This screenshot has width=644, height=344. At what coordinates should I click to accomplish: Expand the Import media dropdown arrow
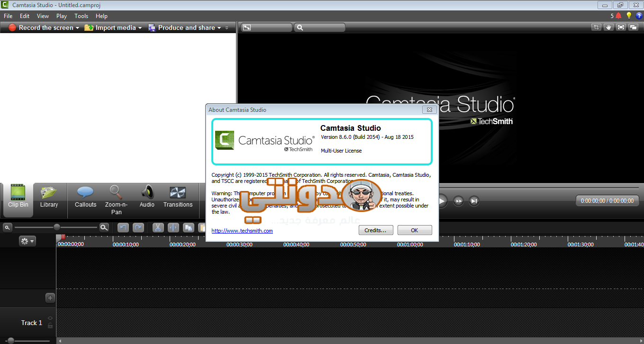[140, 28]
